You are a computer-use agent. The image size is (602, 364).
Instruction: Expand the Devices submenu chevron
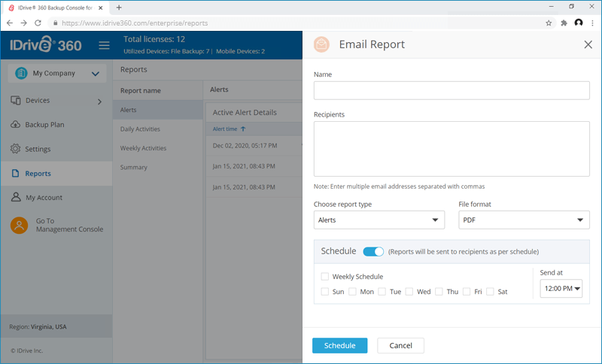click(99, 102)
